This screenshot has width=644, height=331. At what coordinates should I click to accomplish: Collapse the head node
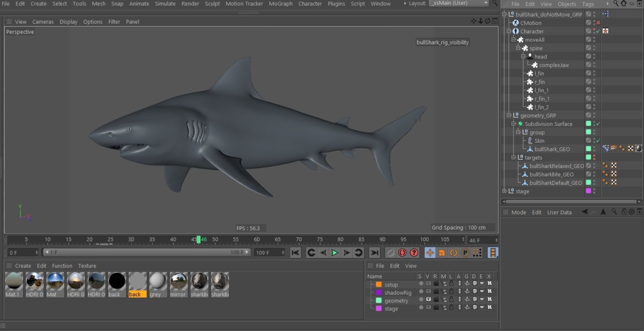[523, 56]
